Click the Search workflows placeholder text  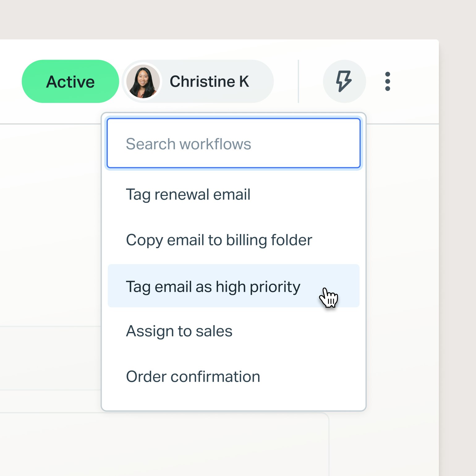(x=188, y=144)
